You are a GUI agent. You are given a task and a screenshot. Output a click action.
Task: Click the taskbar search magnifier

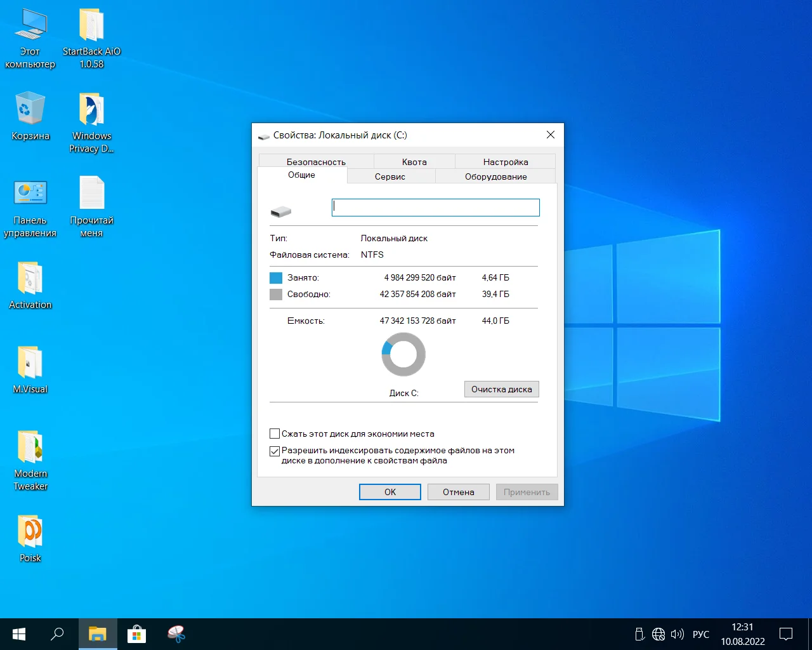pos(57,633)
